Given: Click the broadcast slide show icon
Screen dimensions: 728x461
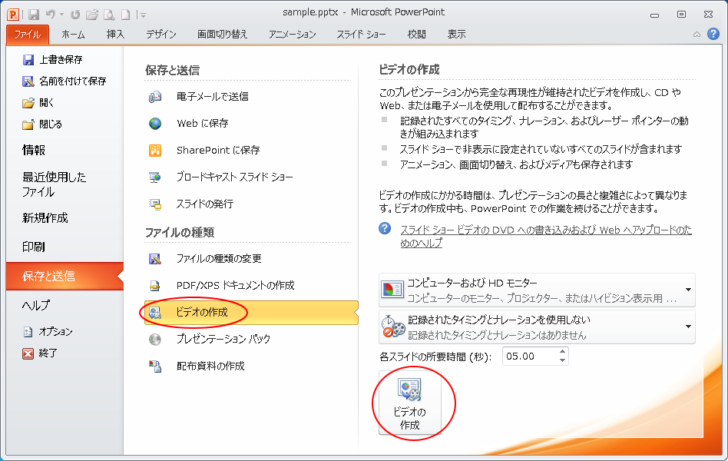Looking at the screenshot, I should (155, 177).
